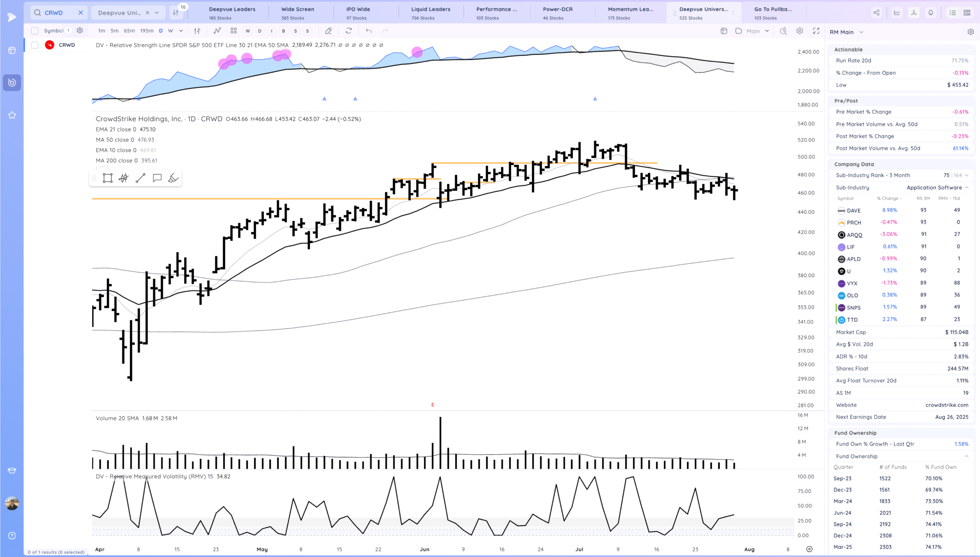The image size is (980, 557).
Task: Select the 65m timeframe button
Action: pyautogui.click(x=129, y=31)
